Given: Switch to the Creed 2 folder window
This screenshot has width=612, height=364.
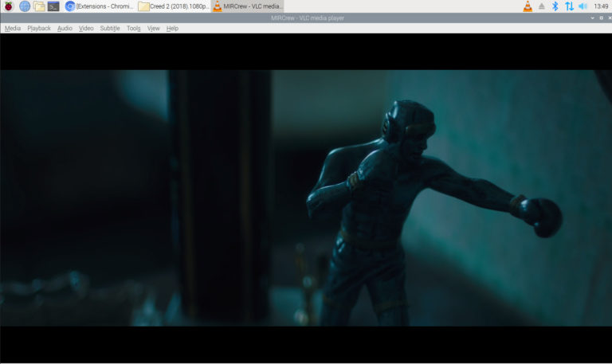Looking at the screenshot, I should [173, 6].
